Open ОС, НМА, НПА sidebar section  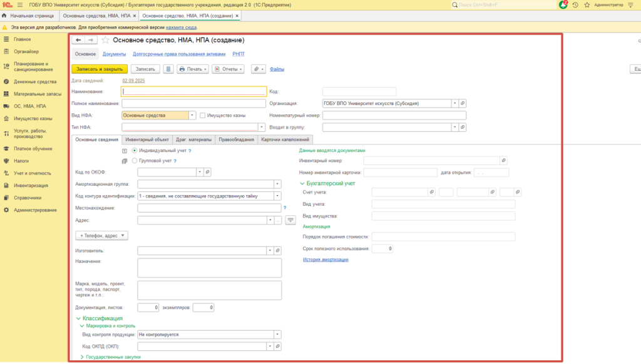point(29,106)
